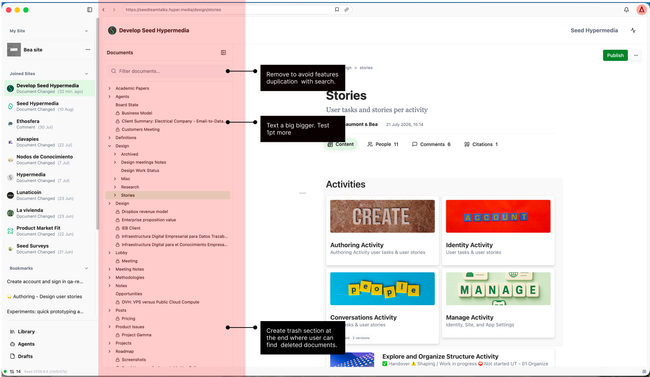Screen dimensions: 650x377
Task: Collapse the Documents panel icon
Action: tap(223, 53)
